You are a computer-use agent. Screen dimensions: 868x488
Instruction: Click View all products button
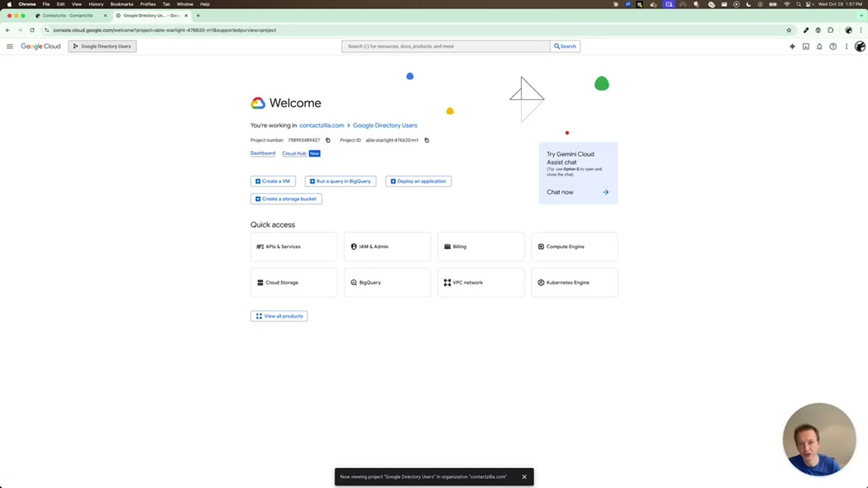pyautogui.click(x=279, y=316)
